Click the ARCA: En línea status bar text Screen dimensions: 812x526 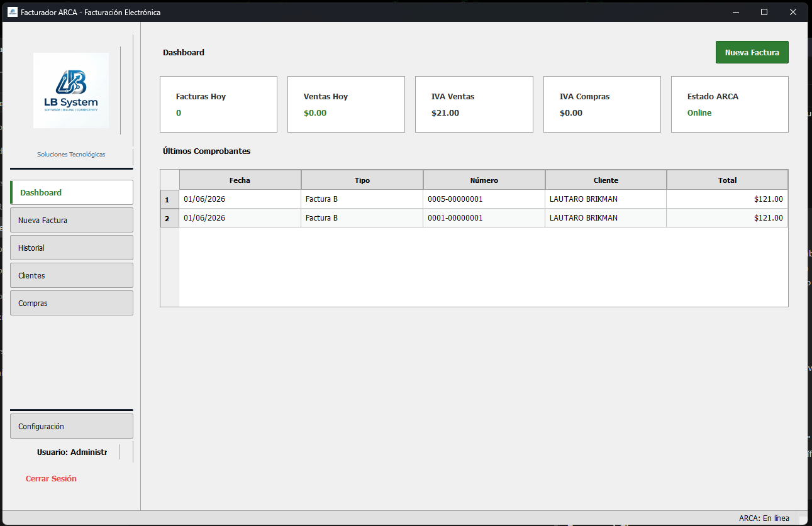pos(764,518)
